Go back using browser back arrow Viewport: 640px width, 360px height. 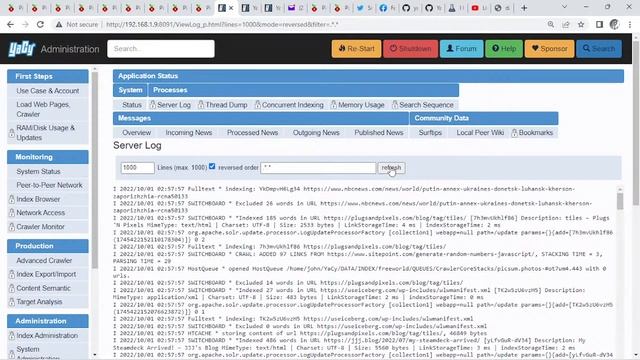[x=11, y=24]
